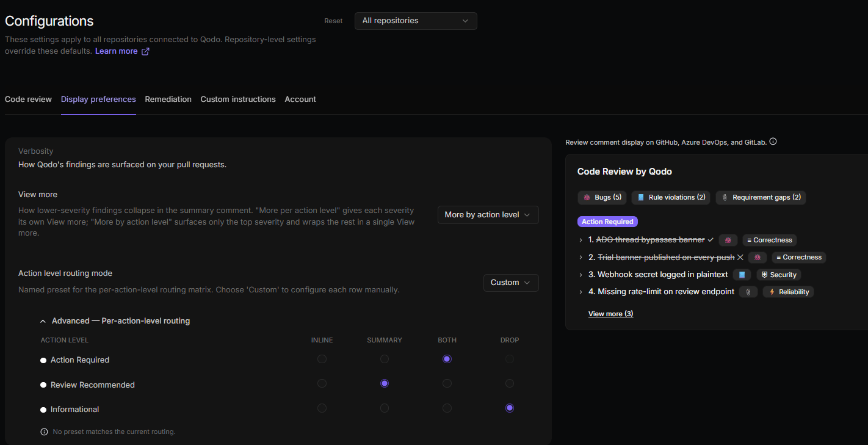Click the Security shield tag
The height and width of the screenshot is (445, 868).
pos(779,275)
